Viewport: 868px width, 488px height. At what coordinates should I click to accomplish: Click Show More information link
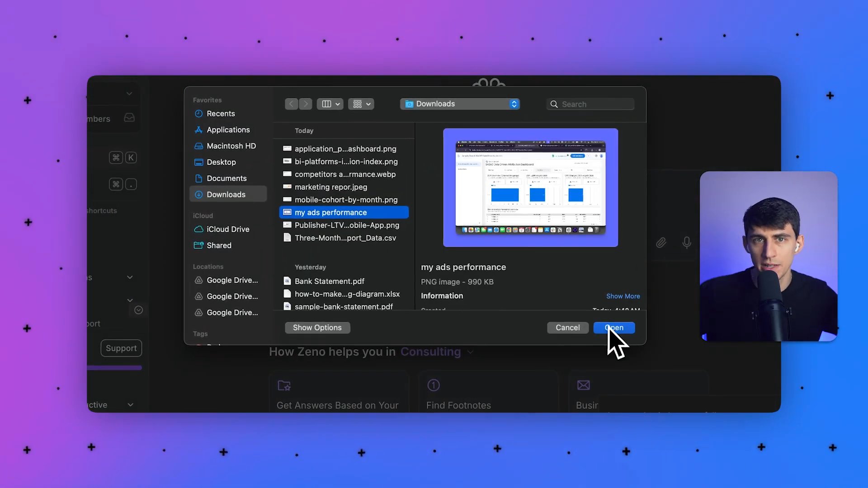623,296
